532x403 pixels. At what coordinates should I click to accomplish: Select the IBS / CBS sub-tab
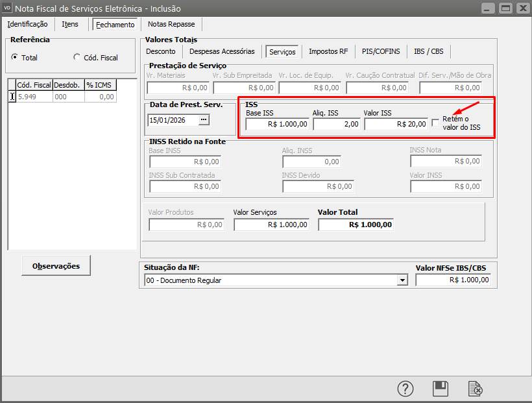[429, 51]
